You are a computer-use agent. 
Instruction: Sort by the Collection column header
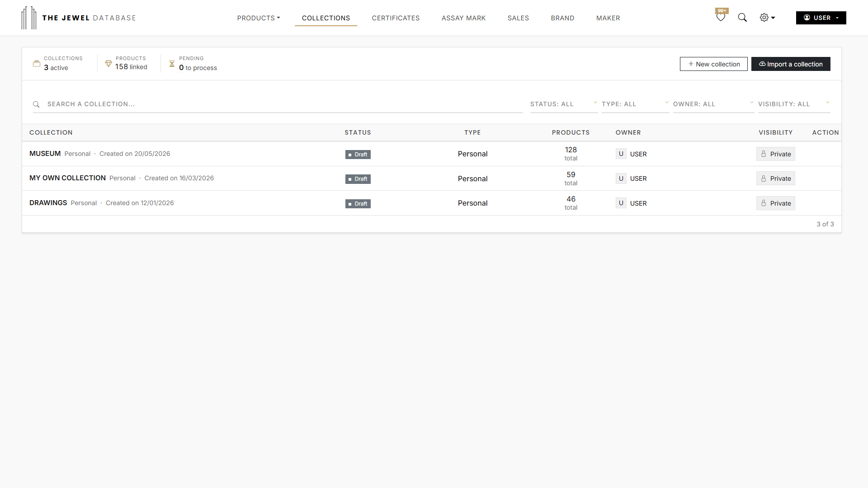click(x=51, y=132)
